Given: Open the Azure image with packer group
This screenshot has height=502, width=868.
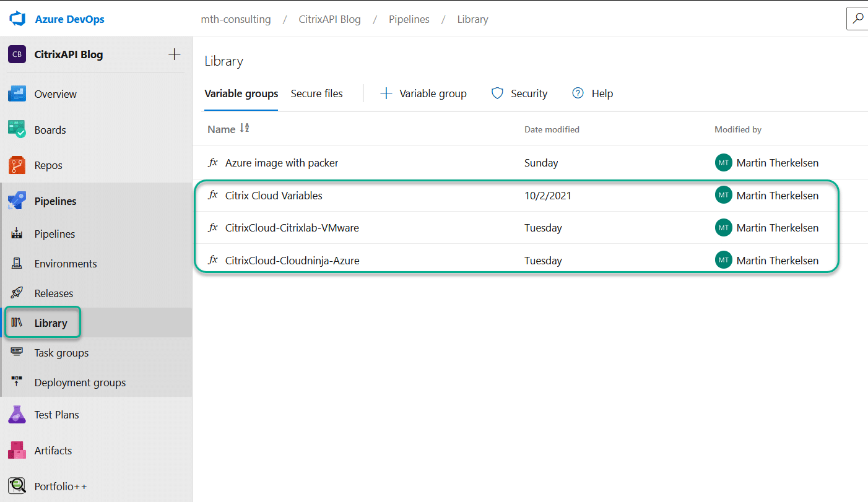Looking at the screenshot, I should (282, 163).
